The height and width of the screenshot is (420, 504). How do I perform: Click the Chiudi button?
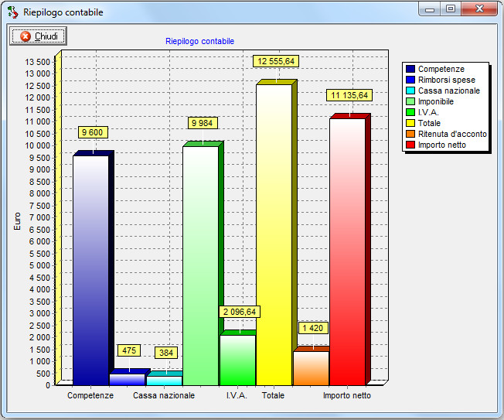pos(38,36)
